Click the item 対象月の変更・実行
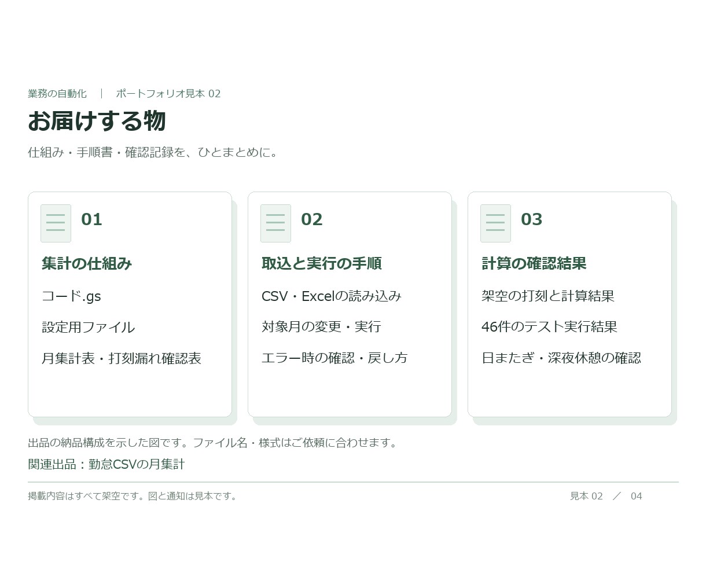 coord(321,327)
